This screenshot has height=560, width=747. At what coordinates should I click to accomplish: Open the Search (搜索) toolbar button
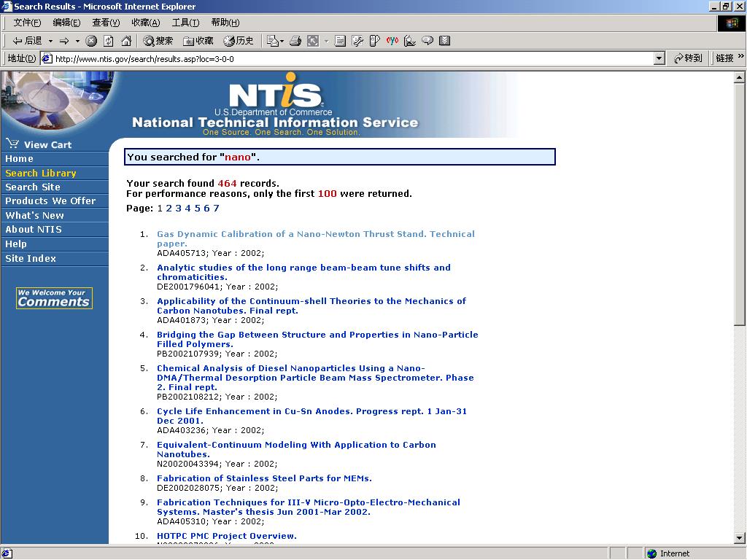158,41
